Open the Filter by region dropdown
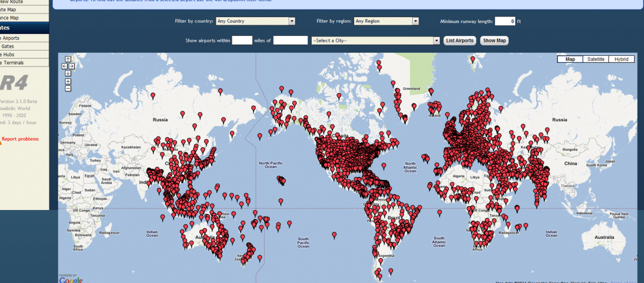This screenshot has width=644, height=283. point(386,21)
